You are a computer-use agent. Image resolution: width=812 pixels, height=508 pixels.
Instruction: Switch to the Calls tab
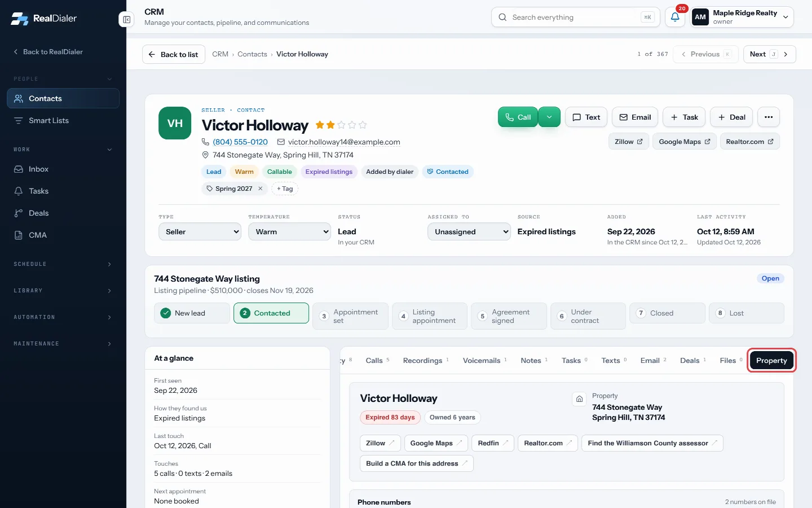377,360
